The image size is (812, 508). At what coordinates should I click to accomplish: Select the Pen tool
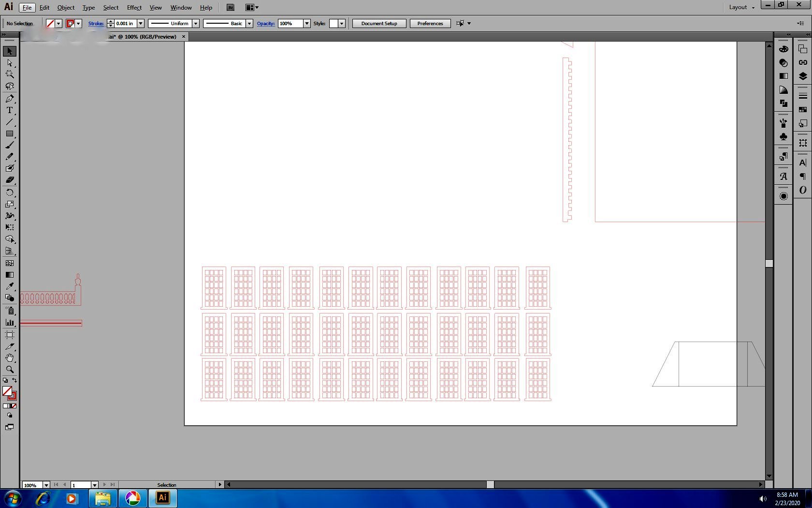click(10, 99)
